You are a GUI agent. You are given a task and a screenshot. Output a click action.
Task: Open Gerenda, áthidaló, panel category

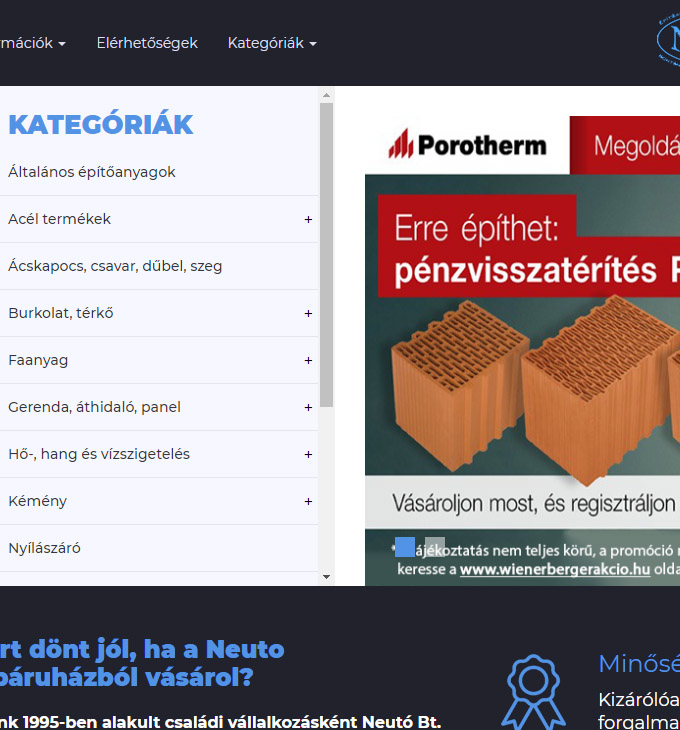click(94, 407)
